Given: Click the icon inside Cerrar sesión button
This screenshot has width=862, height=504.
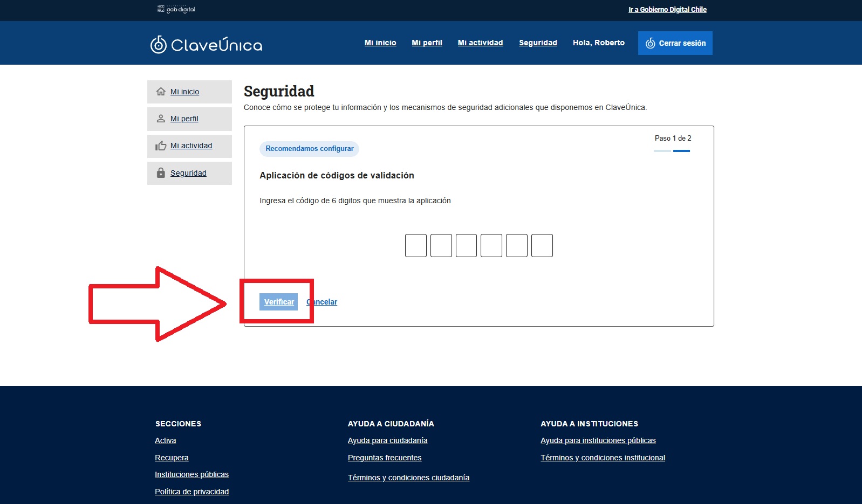Looking at the screenshot, I should click(x=651, y=43).
